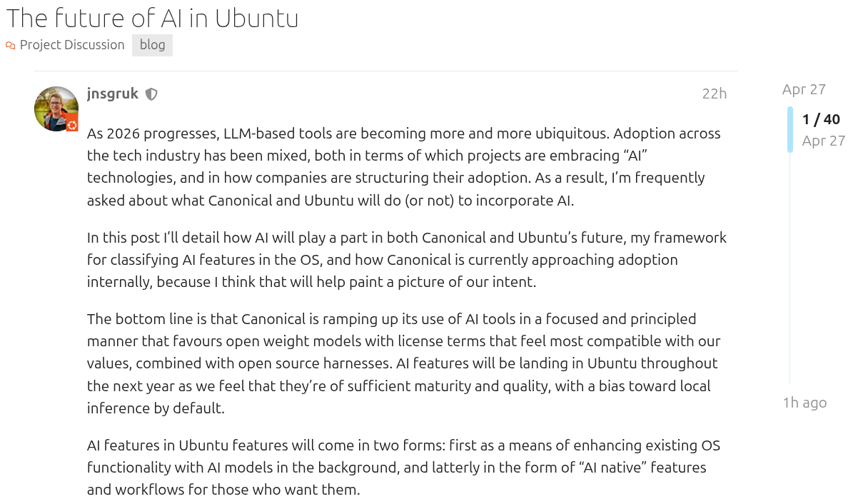Jump to the latest reply via 1h ago
Image resolution: width=853 pixels, height=504 pixels.
tap(804, 403)
